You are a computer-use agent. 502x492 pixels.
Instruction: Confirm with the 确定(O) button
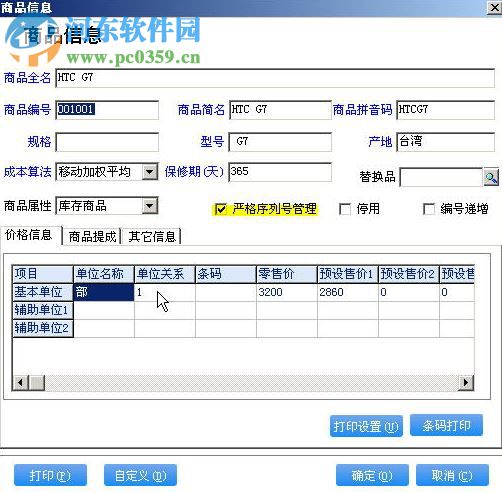pyautogui.click(x=372, y=475)
